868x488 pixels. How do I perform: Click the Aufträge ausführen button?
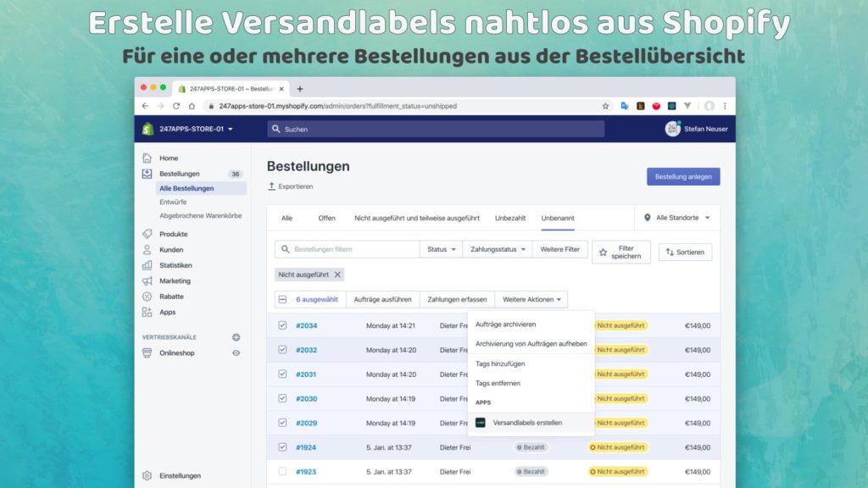click(x=382, y=299)
